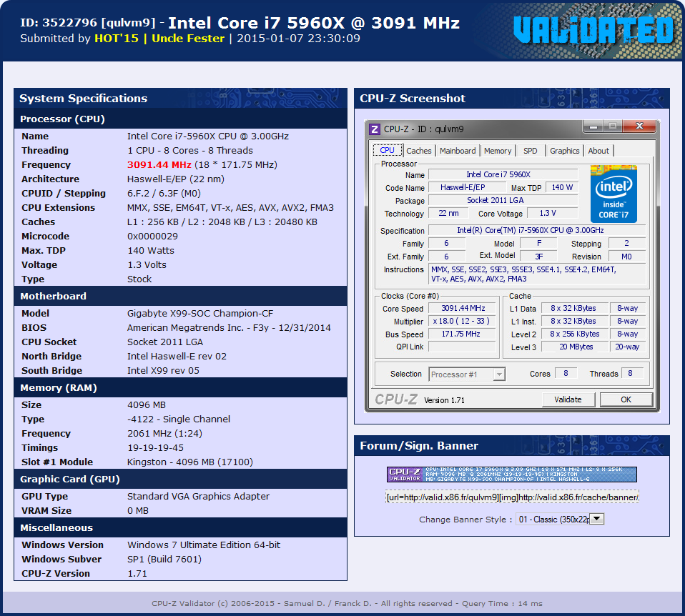The height and width of the screenshot is (616, 685).
Task: Open the Processor #1 selection dropdown
Action: pyautogui.click(x=467, y=374)
